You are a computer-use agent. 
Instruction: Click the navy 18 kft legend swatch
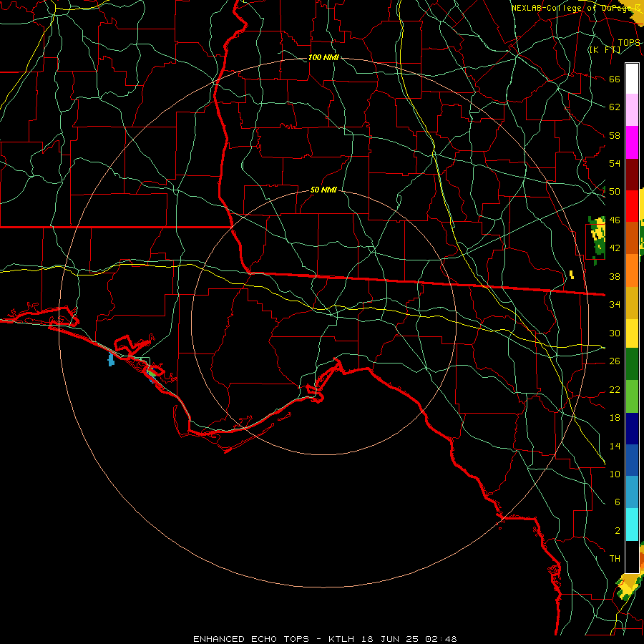(632, 429)
